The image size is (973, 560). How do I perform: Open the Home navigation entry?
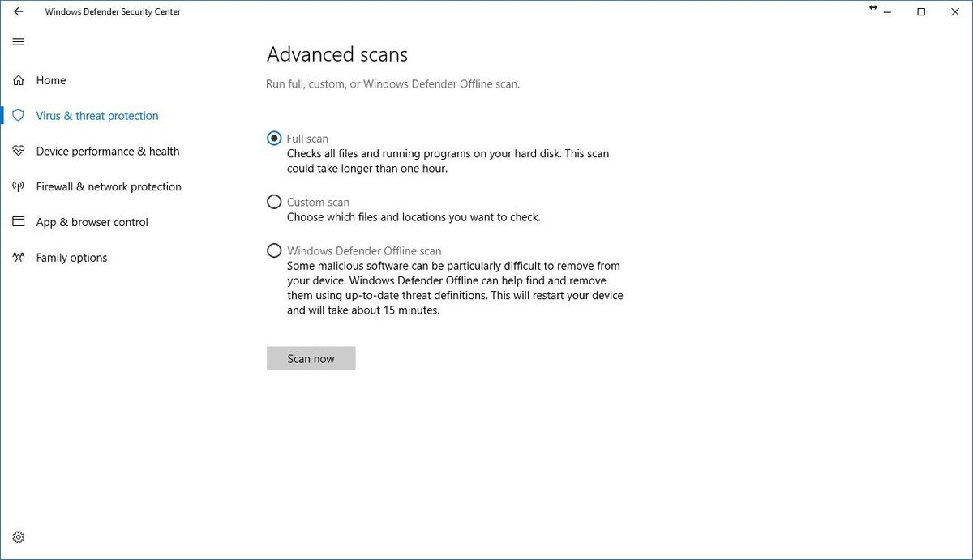point(50,79)
